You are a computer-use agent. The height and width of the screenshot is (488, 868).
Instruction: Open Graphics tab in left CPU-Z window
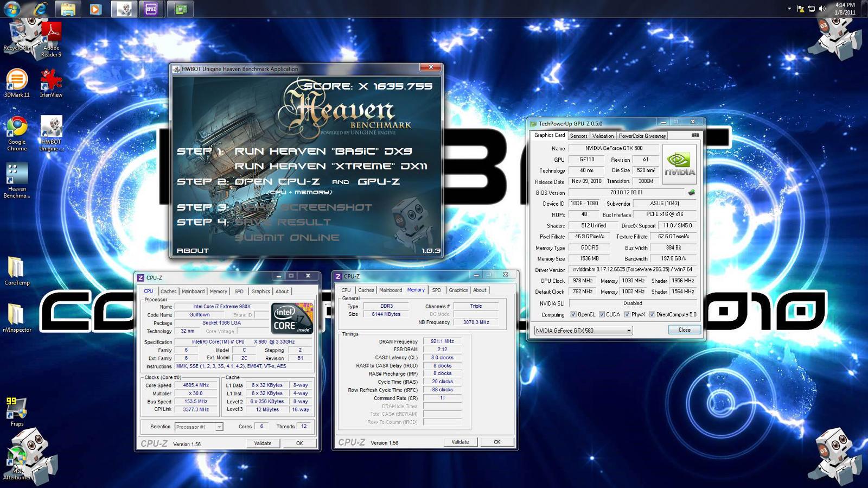coord(260,291)
